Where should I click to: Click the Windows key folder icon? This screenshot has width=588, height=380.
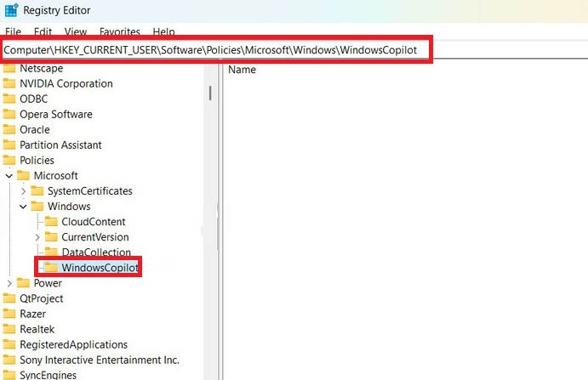(37, 207)
